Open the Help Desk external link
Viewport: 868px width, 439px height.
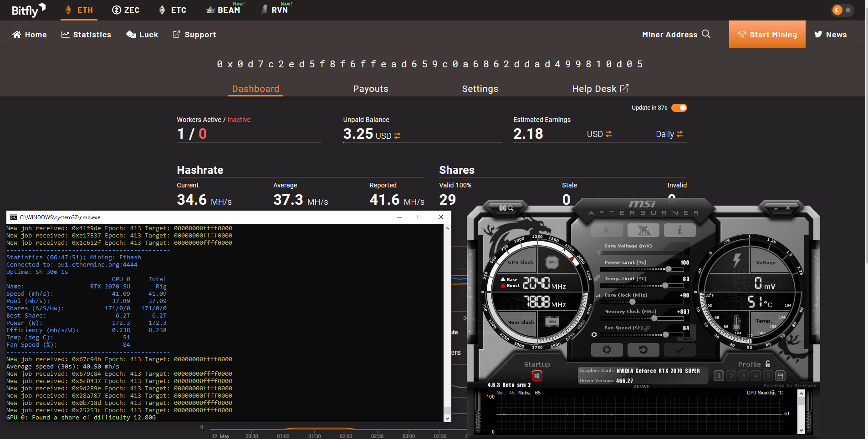coord(600,89)
